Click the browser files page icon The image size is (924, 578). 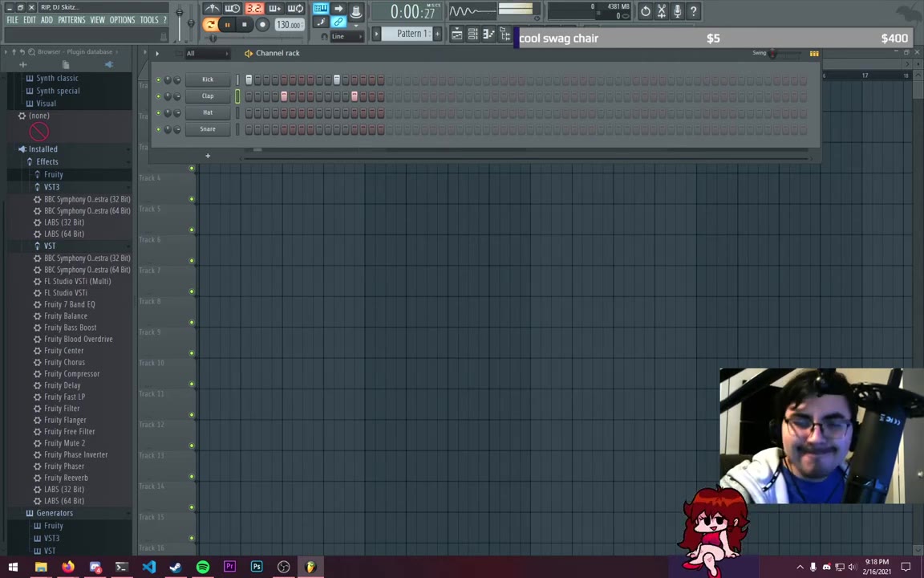66,64
